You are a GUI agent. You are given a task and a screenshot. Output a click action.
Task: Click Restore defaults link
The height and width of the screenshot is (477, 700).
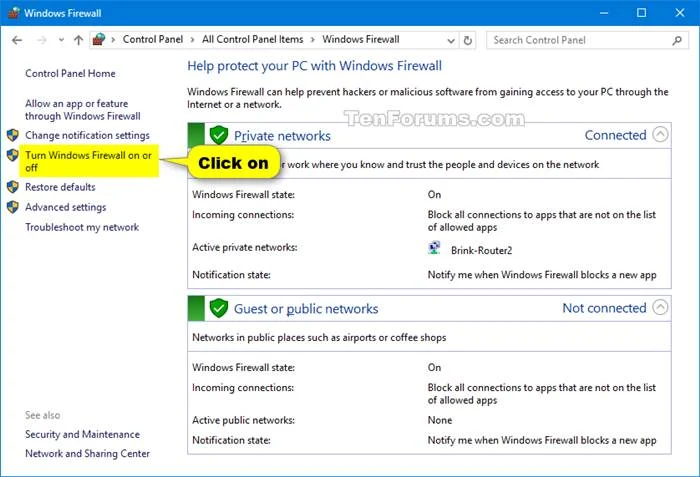[x=60, y=187]
